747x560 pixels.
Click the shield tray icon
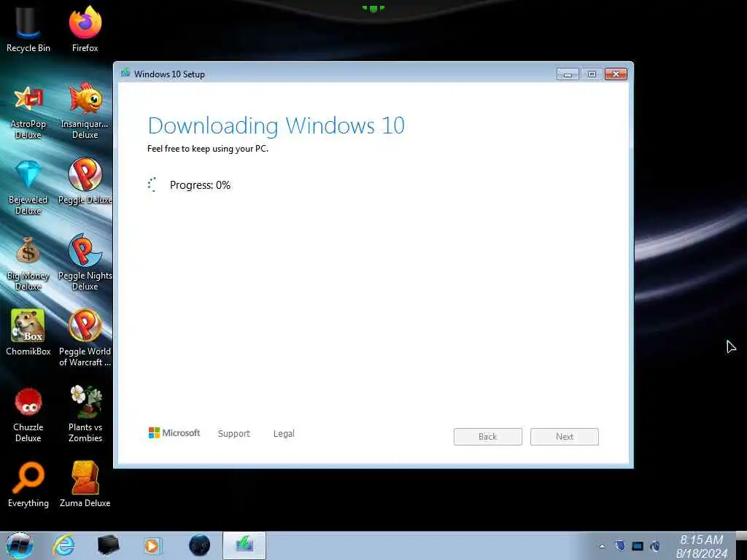click(x=620, y=545)
